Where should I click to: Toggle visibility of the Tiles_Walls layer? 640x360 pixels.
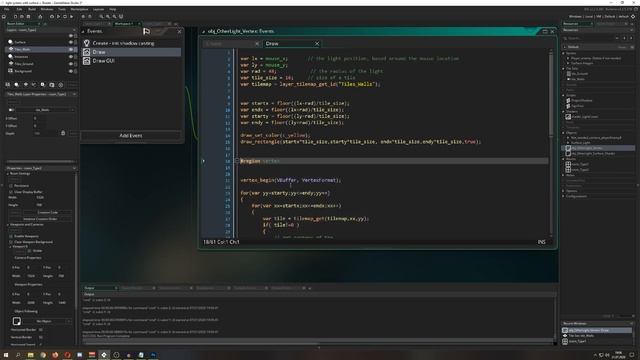point(71,49)
